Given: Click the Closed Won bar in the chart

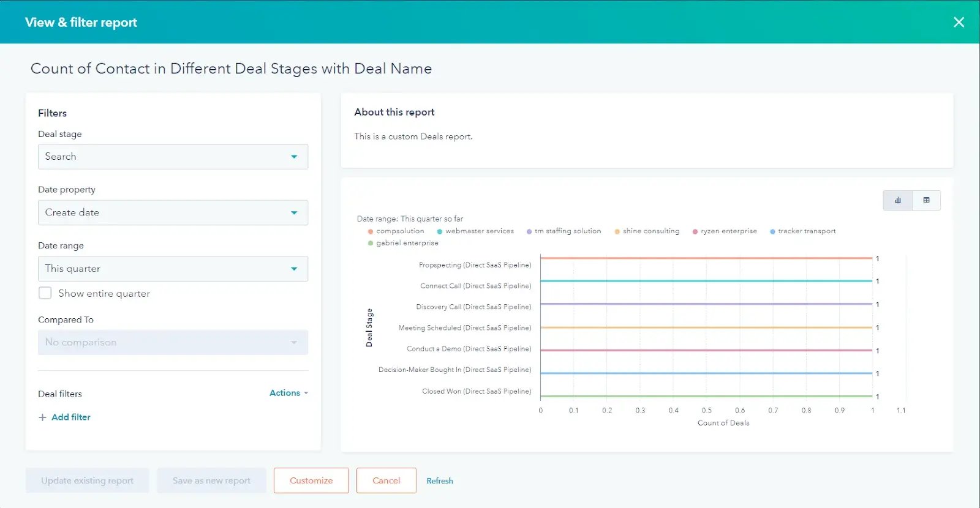Looking at the screenshot, I should [x=706, y=397].
